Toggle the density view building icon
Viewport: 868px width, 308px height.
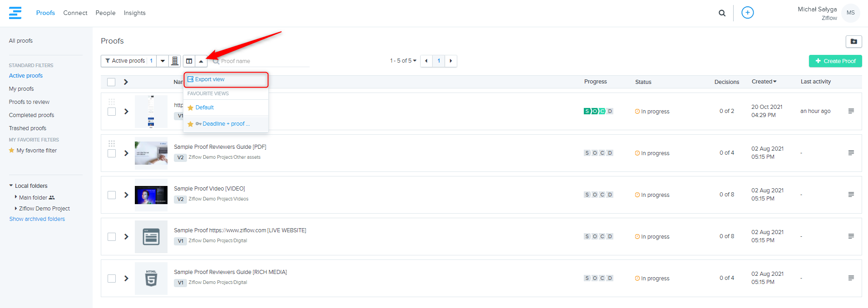(x=175, y=61)
